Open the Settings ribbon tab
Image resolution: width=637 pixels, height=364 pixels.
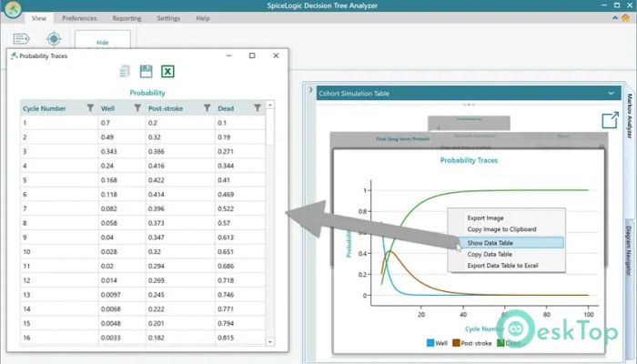168,18
